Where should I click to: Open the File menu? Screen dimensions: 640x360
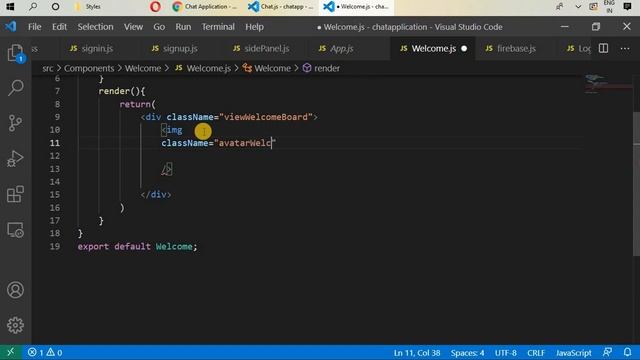click(x=34, y=27)
